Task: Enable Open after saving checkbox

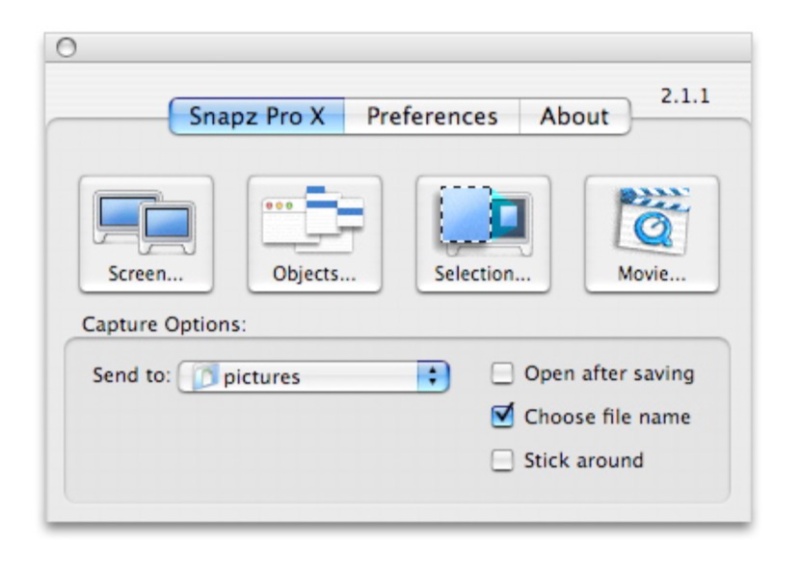Action: [502, 373]
